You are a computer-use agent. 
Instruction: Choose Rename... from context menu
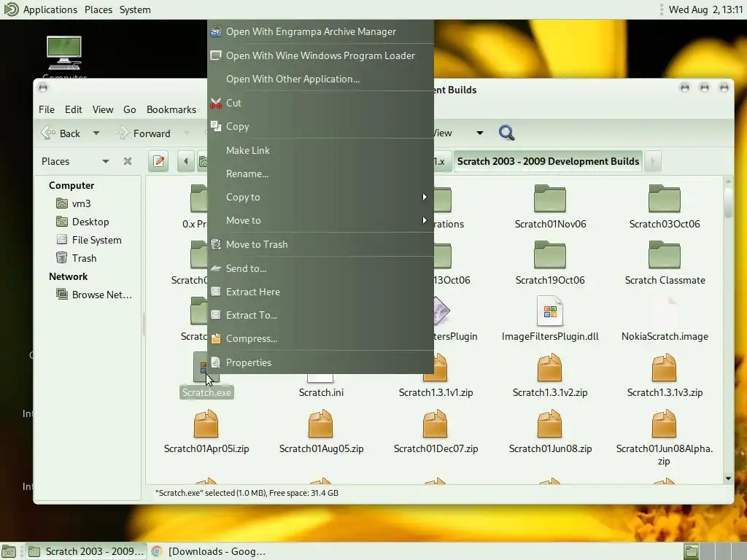click(320, 174)
